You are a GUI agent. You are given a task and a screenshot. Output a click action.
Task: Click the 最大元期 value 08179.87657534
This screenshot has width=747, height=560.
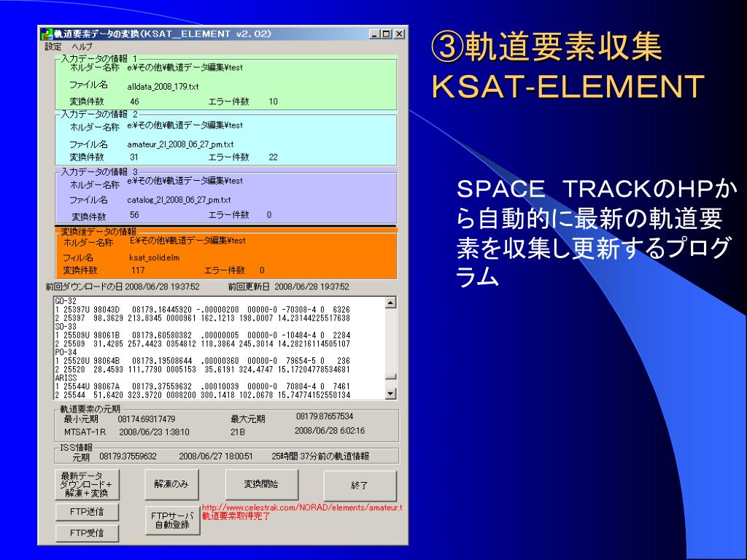(x=325, y=416)
